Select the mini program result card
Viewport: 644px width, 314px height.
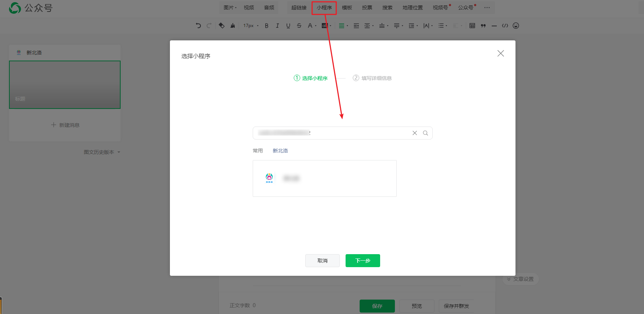pos(324,178)
